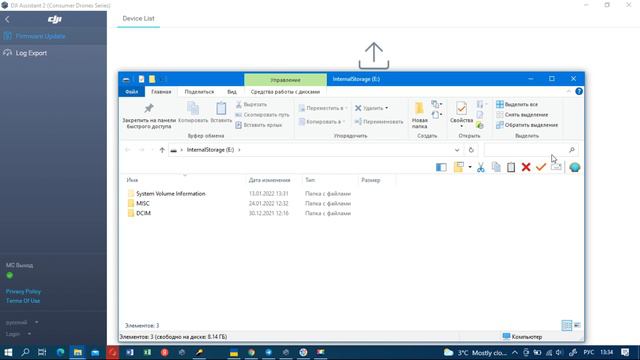The image size is (640, 360).
Task: Sort by the Имя column header
Action: pyautogui.click(x=133, y=180)
